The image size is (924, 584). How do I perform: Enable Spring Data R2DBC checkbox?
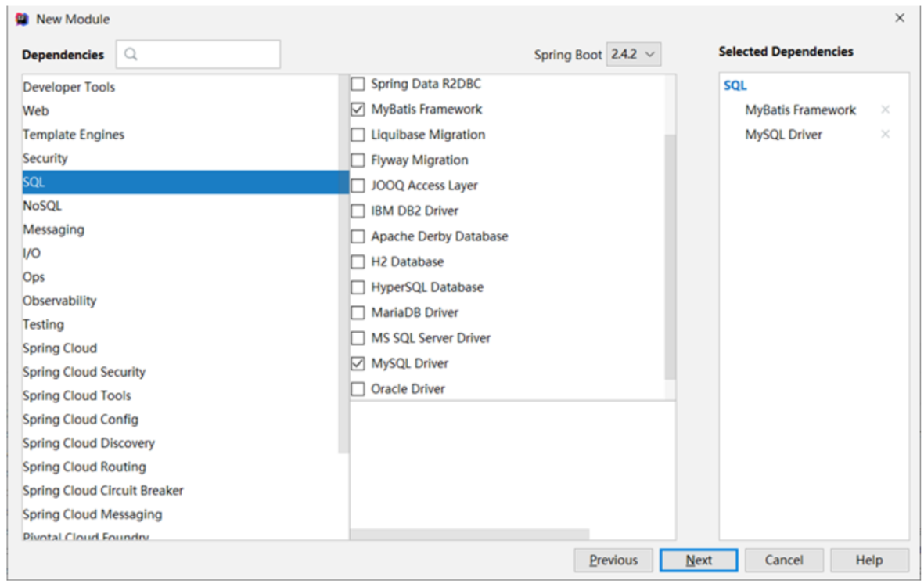click(358, 84)
